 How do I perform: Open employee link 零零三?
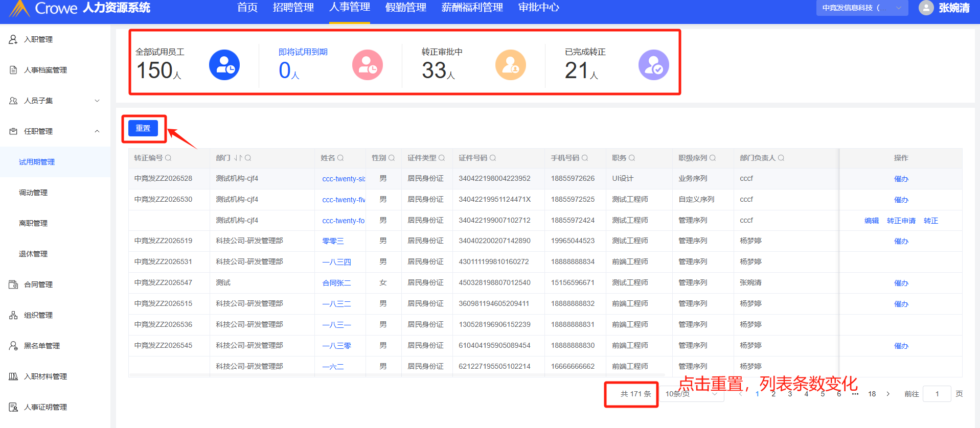[x=333, y=241]
